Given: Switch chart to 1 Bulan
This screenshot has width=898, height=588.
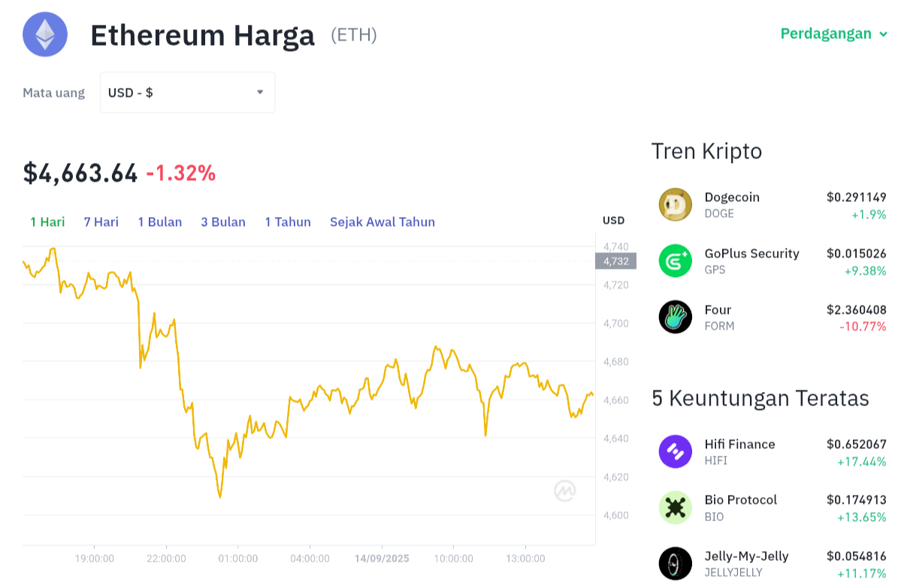Looking at the screenshot, I should pyautogui.click(x=160, y=222).
